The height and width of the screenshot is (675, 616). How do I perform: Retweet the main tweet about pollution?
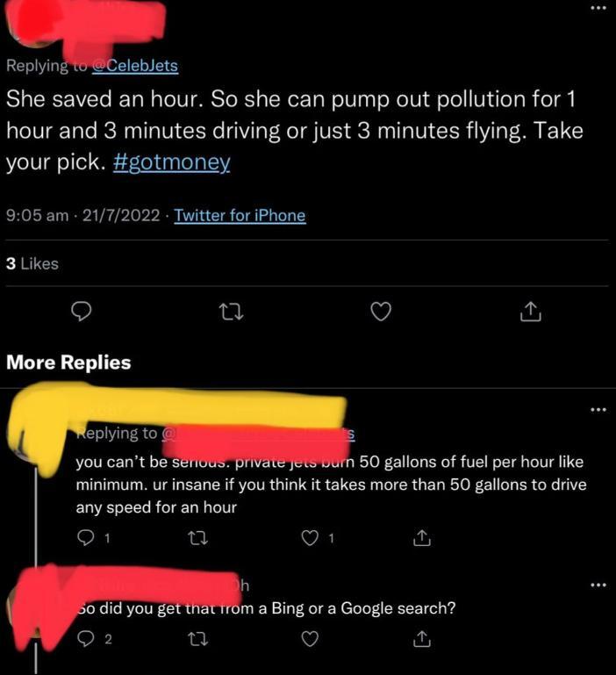click(x=231, y=311)
